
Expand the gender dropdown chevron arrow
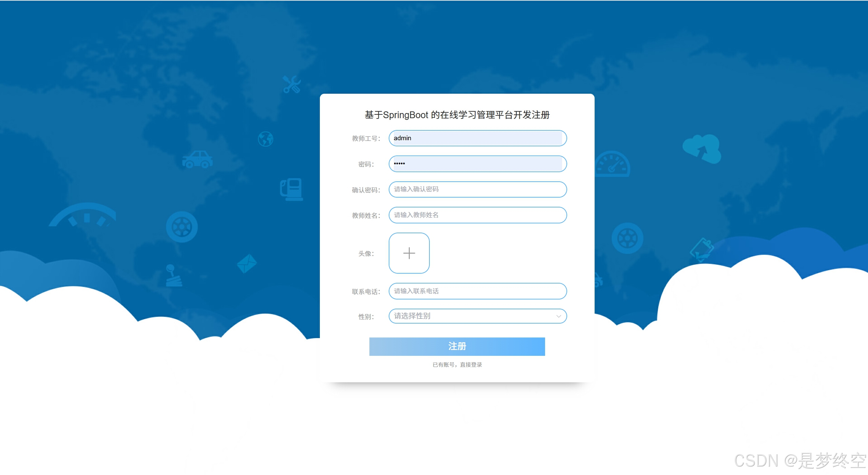[x=558, y=316]
